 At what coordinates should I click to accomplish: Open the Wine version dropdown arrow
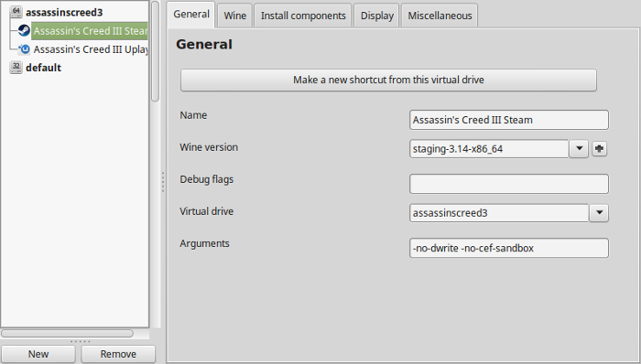[579, 148]
